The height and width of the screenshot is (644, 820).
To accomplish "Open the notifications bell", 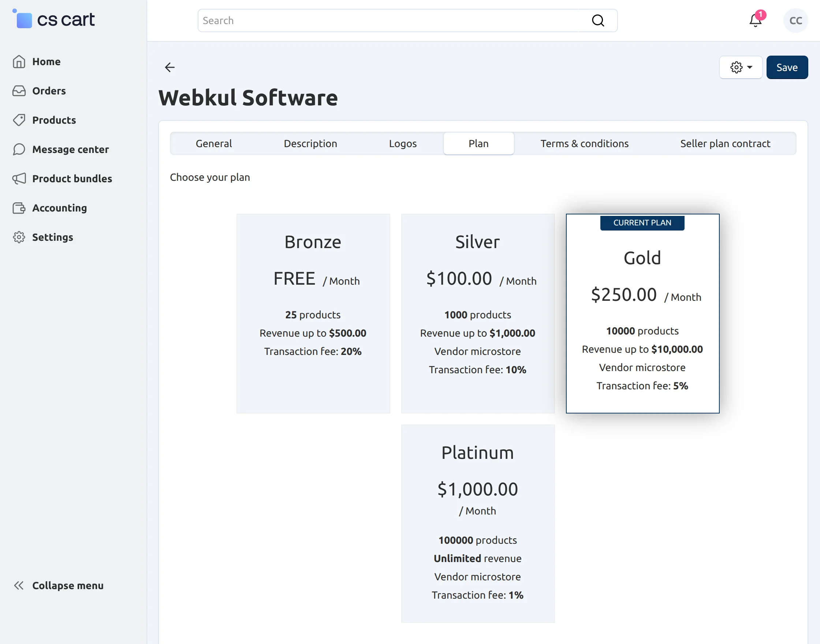I will pyautogui.click(x=756, y=20).
